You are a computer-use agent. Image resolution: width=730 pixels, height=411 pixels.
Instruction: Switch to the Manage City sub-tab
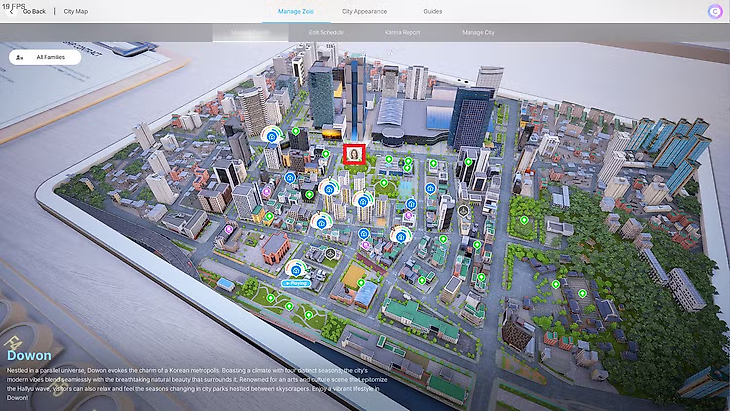pos(478,32)
